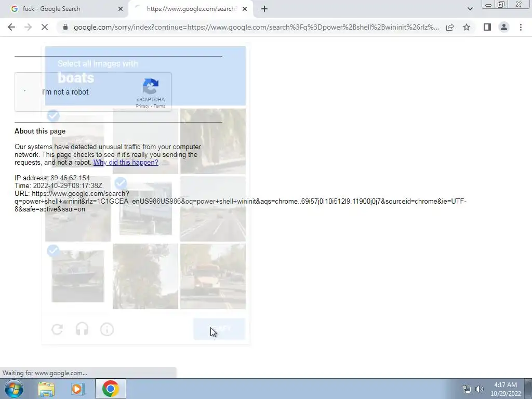
Task: Open Windows Explorer from taskbar
Action: (x=46, y=389)
